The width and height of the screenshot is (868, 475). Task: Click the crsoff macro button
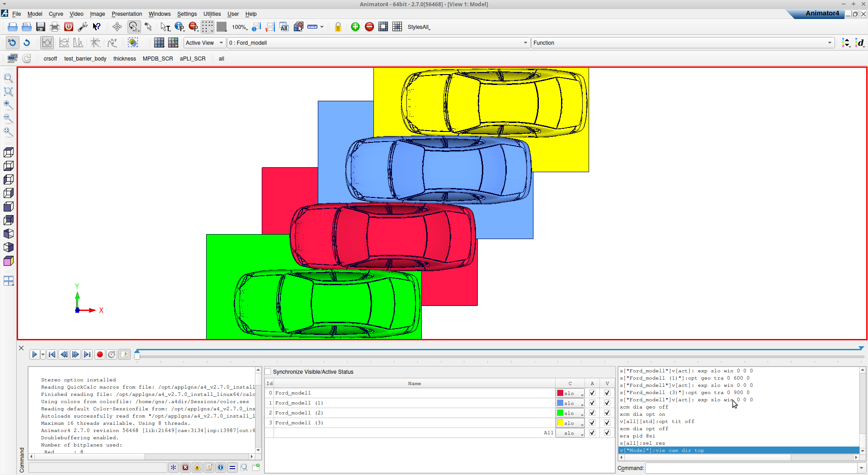pos(50,59)
